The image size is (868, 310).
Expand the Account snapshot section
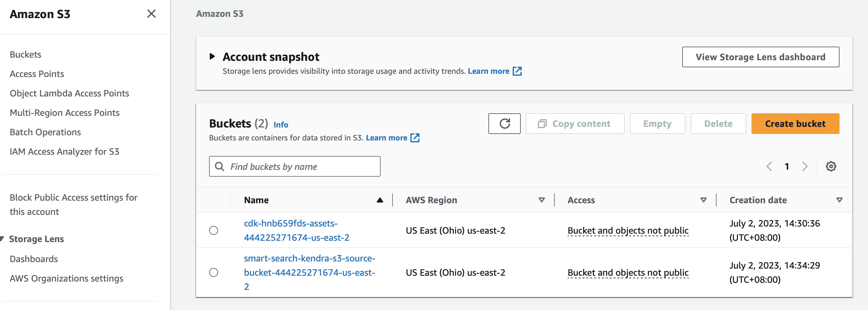pyautogui.click(x=212, y=57)
